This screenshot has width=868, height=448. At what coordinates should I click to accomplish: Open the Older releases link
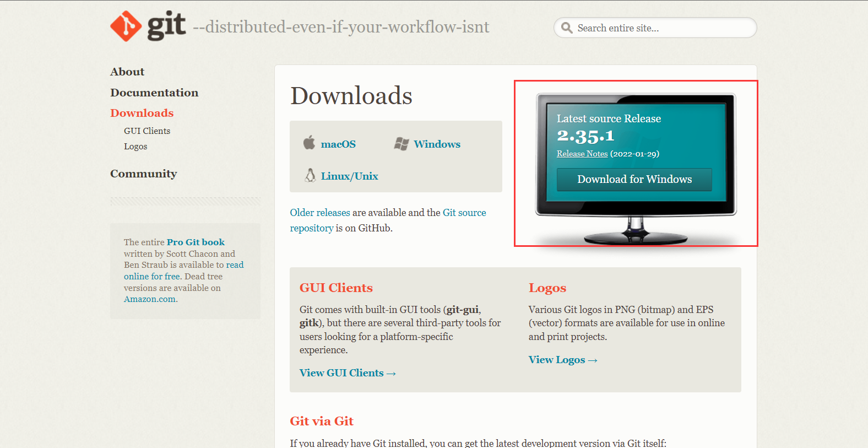(320, 213)
